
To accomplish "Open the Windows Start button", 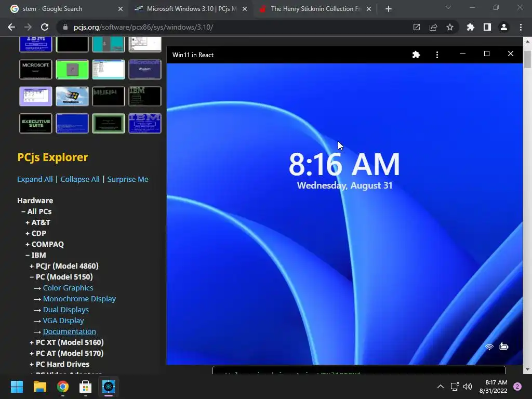I will [17, 387].
